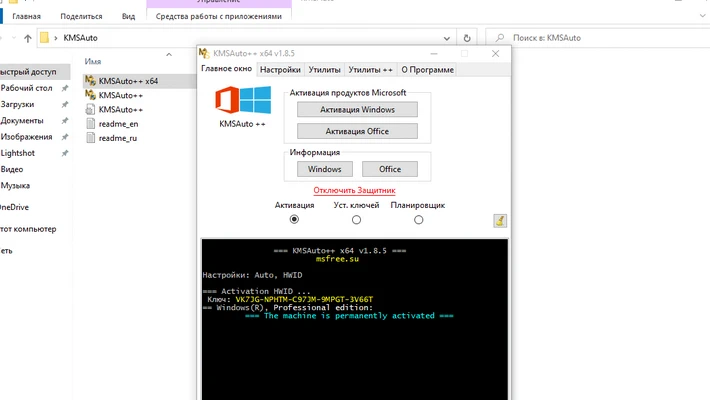Expand the ribbon with chevron

pyautogui.click(x=702, y=16)
